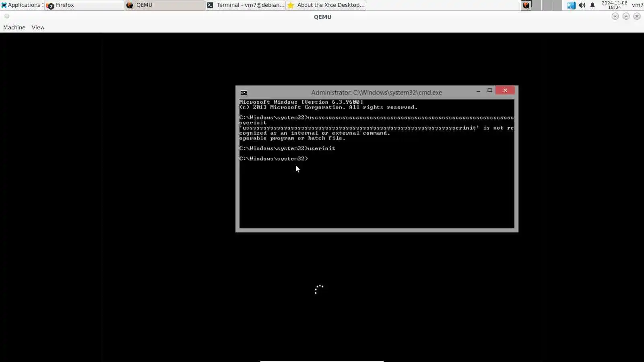644x362 pixels.
Task: Click the blue cursor tray icon
Action: (x=571, y=5)
